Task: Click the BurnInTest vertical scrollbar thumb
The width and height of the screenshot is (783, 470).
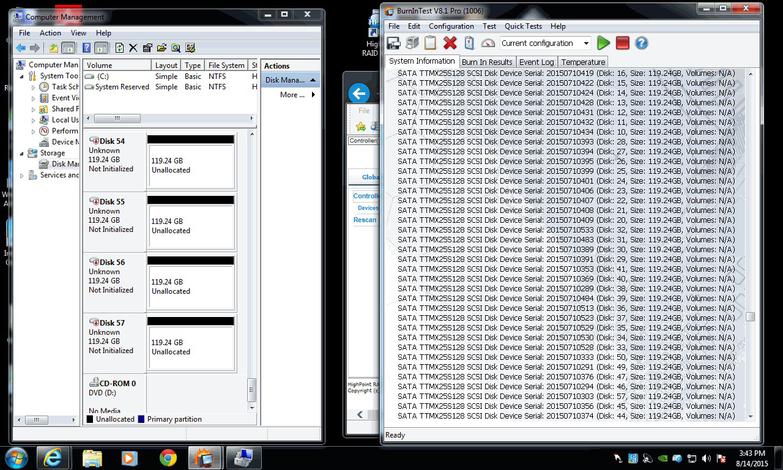Action: (750, 317)
